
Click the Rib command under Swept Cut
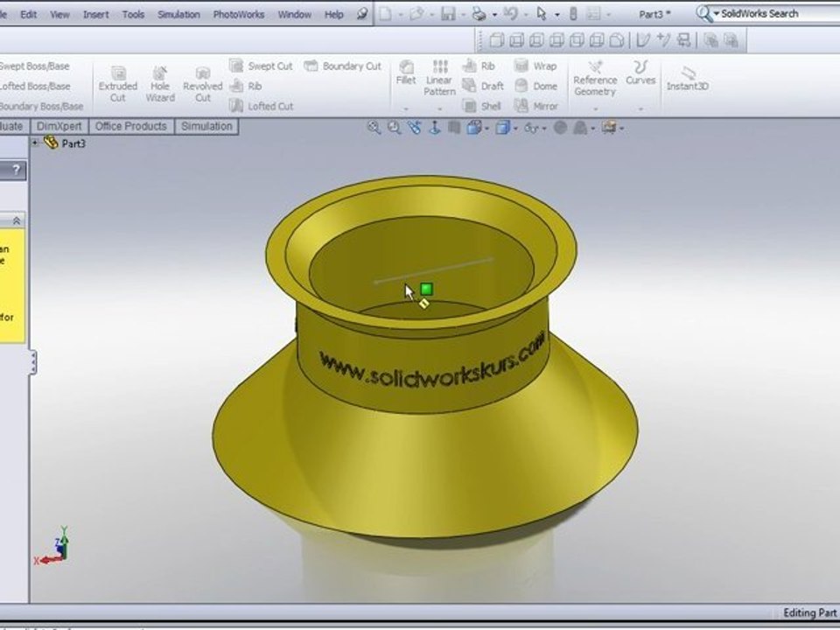point(246,86)
